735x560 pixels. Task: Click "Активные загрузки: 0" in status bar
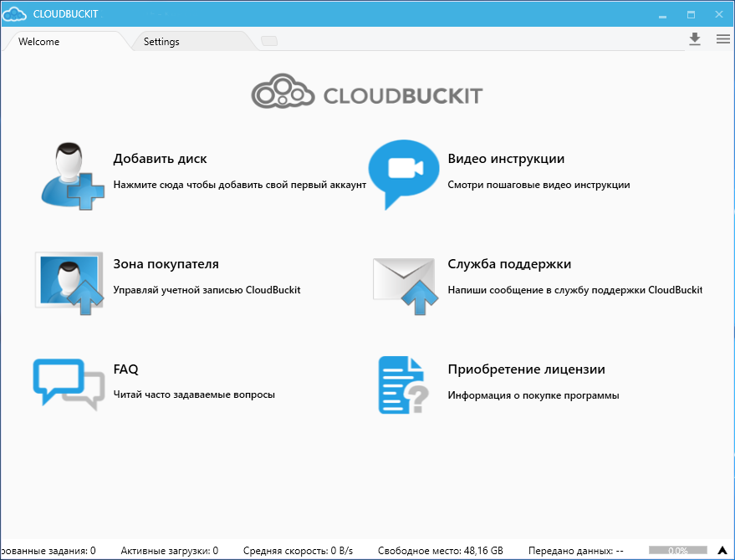169,551
